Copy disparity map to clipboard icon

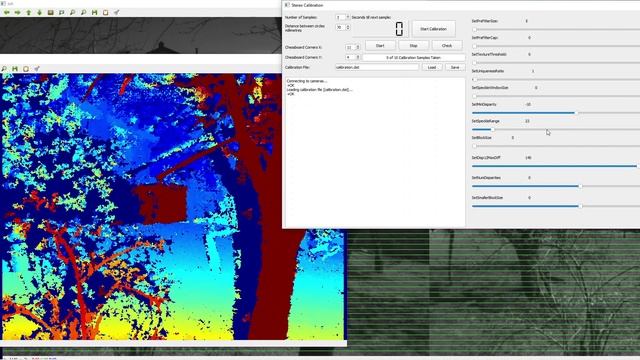[x=26, y=69]
